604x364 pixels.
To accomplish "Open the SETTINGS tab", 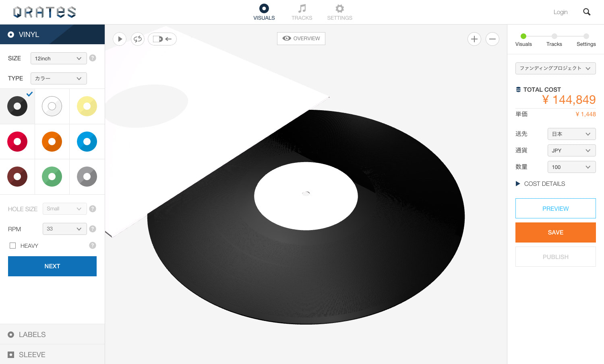I will [x=339, y=12].
